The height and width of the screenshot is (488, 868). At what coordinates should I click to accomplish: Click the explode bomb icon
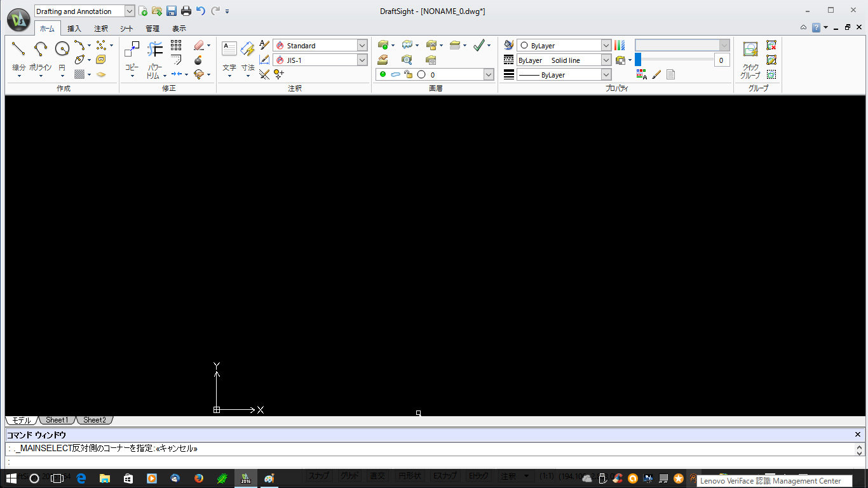198,60
